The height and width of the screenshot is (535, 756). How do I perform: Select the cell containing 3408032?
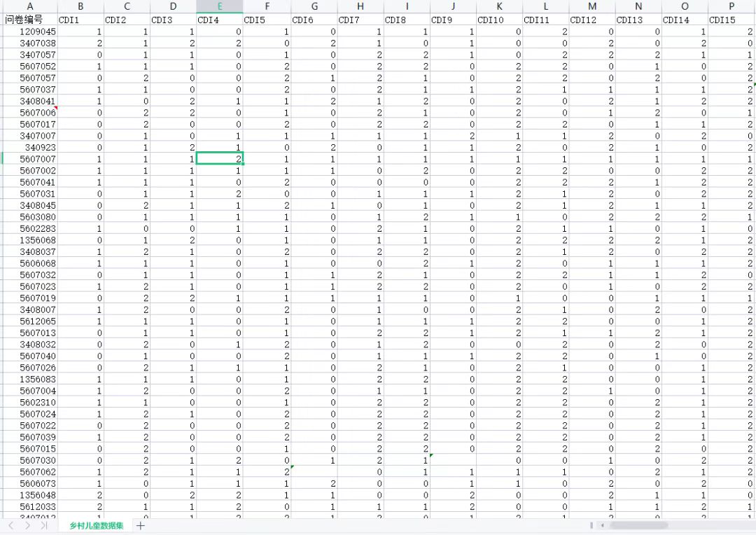point(30,344)
